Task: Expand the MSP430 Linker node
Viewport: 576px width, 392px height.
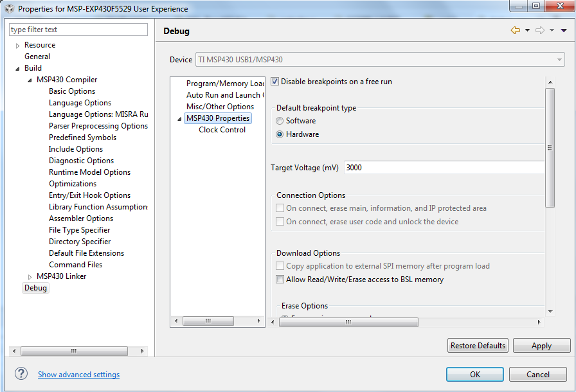Action: click(x=30, y=276)
